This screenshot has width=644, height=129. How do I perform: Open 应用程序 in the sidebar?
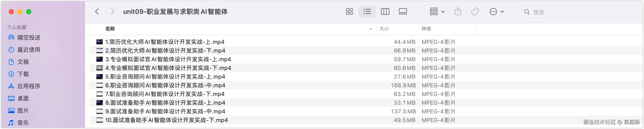(x=29, y=86)
